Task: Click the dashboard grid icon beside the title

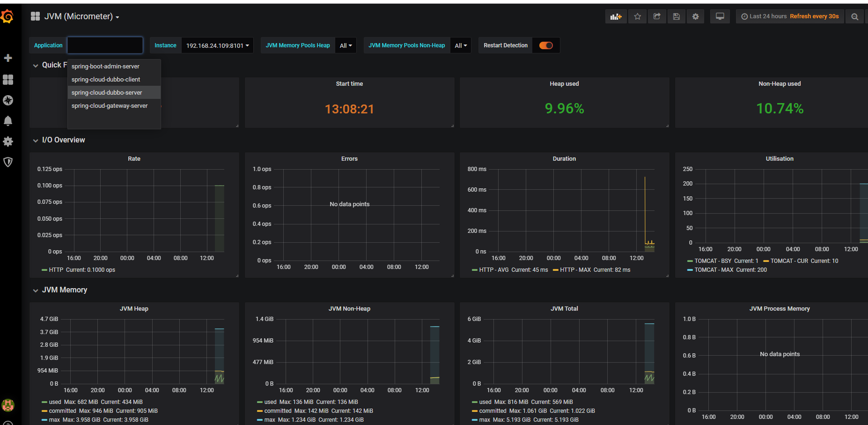Action: click(35, 16)
